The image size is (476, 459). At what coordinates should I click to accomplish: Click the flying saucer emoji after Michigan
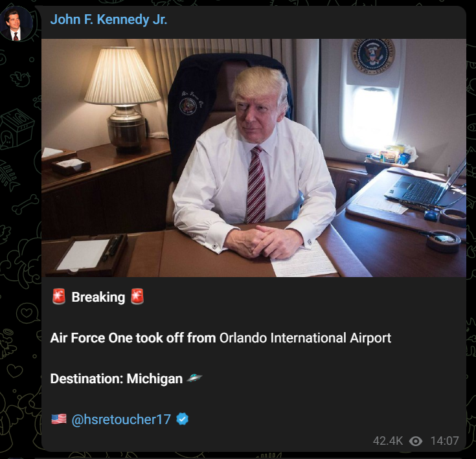coord(194,378)
